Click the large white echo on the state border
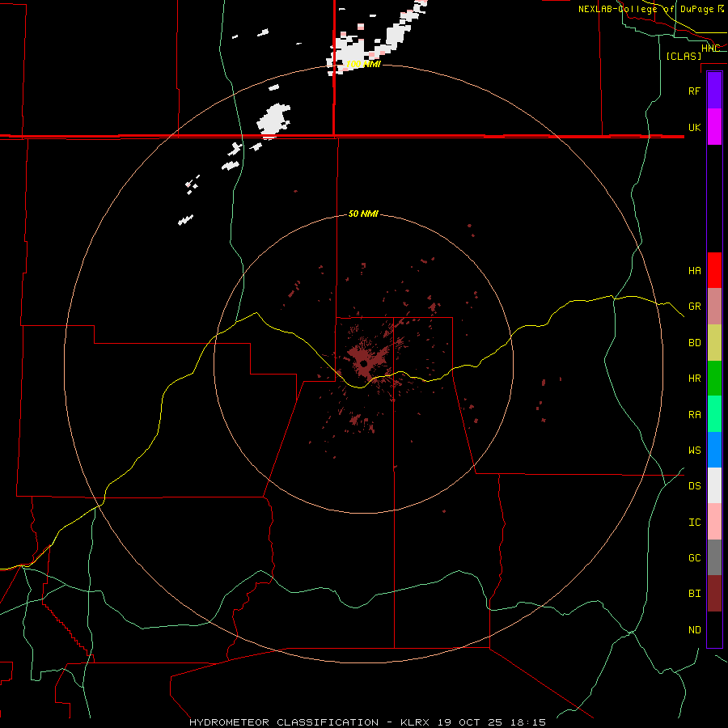The height and width of the screenshot is (728, 728). click(274, 121)
